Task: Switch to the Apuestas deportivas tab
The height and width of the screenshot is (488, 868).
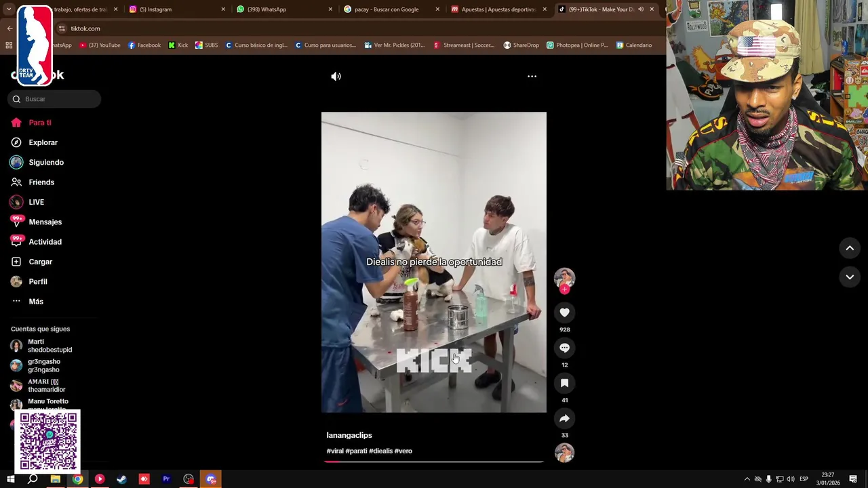Action: [498, 9]
